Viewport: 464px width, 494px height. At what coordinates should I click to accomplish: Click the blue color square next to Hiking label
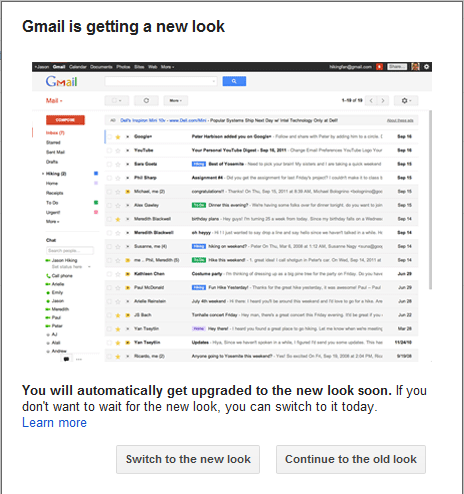96,173
